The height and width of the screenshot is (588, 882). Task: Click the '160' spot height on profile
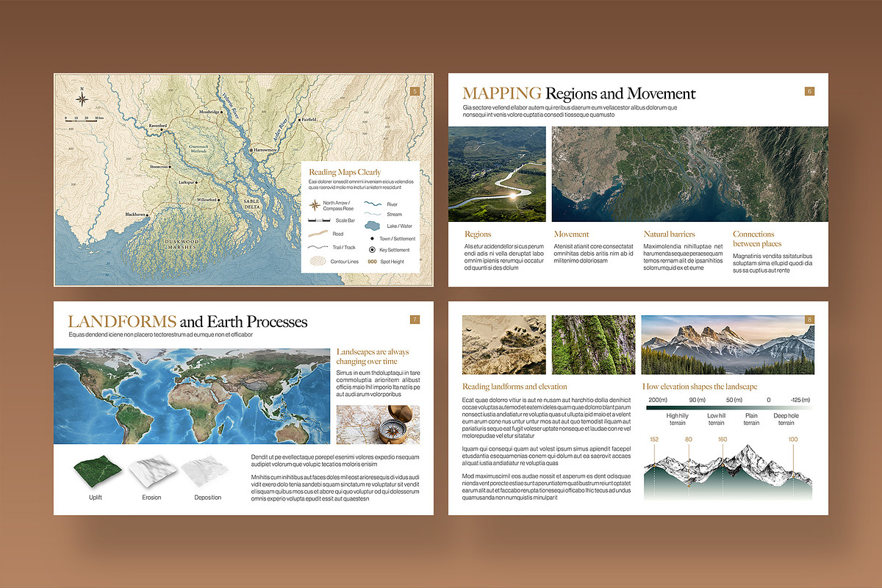(723, 440)
